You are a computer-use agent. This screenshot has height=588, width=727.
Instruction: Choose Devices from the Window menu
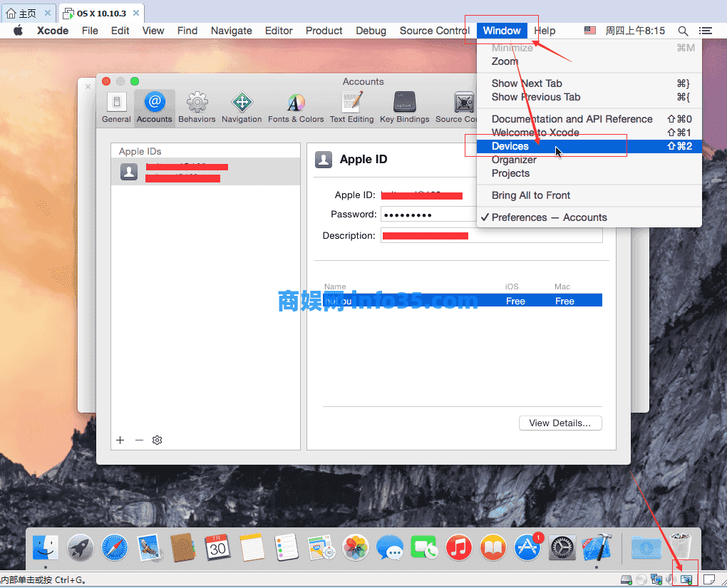[x=589, y=146]
